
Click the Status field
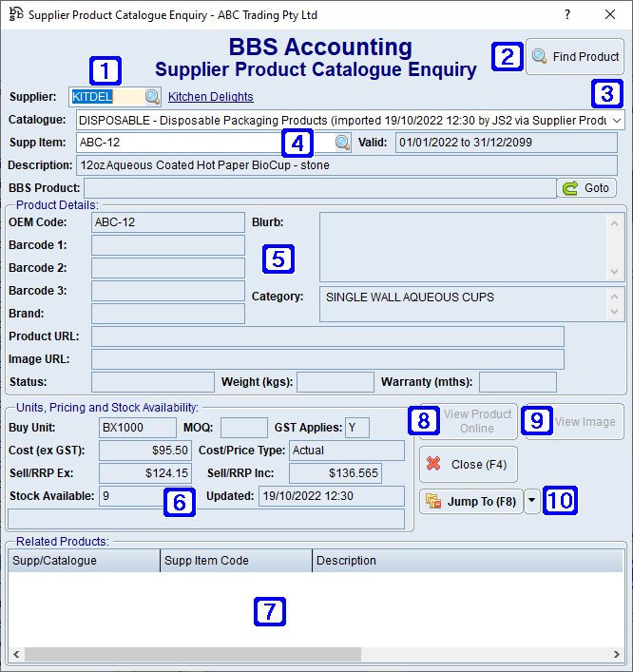[x=153, y=382]
